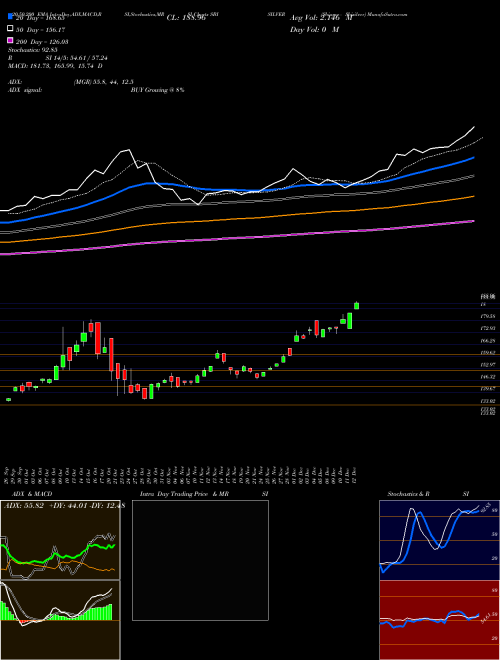Click the 179.58 price axis label
The width and height of the screenshot is (500, 660).
point(488,316)
